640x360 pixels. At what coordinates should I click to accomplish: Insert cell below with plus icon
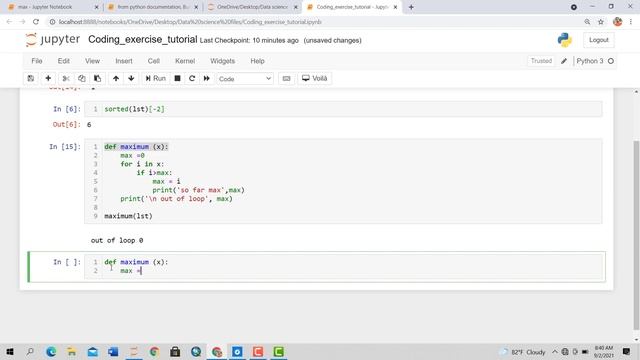48,78
